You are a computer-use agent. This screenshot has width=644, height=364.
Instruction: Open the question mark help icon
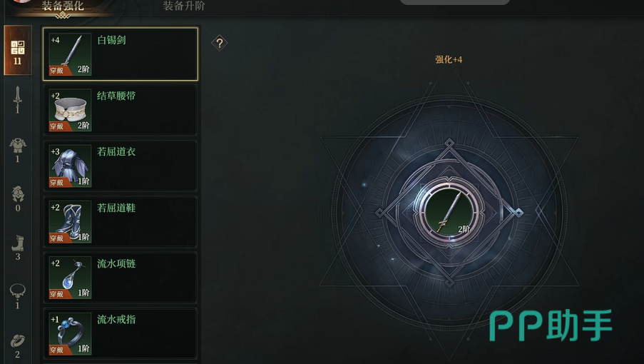point(220,43)
